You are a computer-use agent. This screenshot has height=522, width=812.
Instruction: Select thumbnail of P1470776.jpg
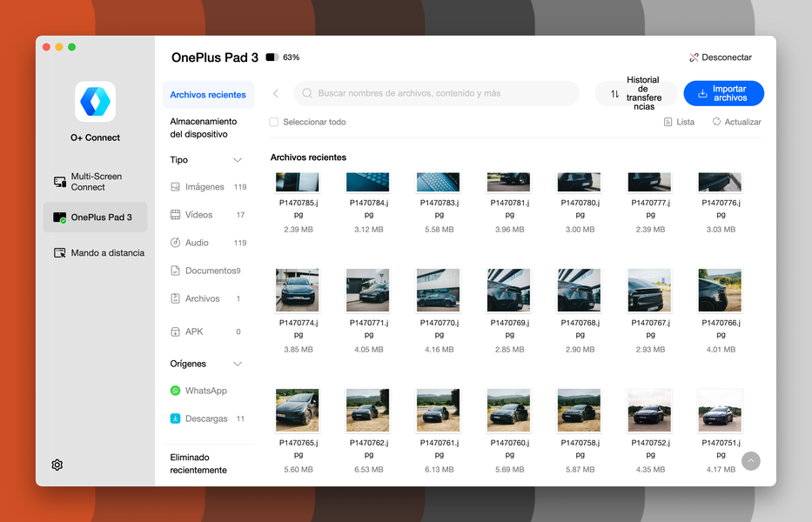point(720,183)
